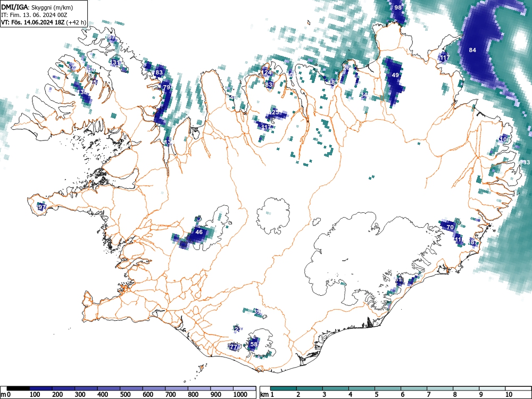This screenshot has width=532, height=399.
Task: Click the visibility value 97 on the peninsula
Action: [x=41, y=207]
